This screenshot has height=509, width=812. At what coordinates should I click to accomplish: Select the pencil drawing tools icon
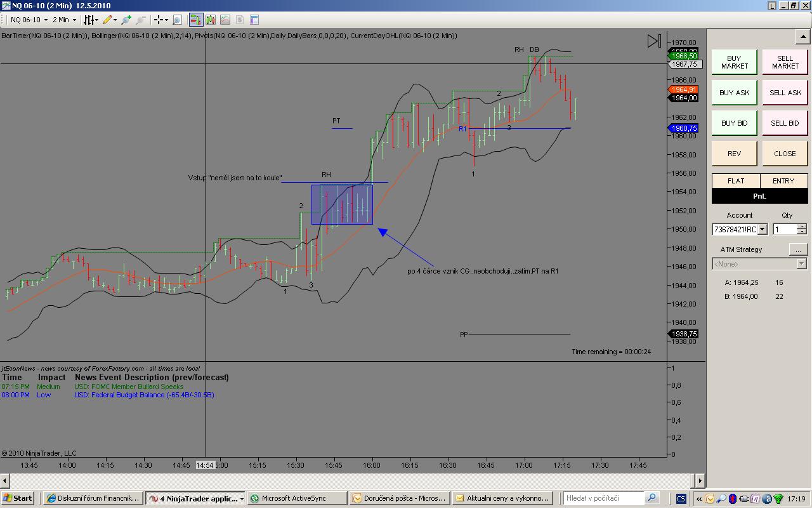click(x=107, y=20)
